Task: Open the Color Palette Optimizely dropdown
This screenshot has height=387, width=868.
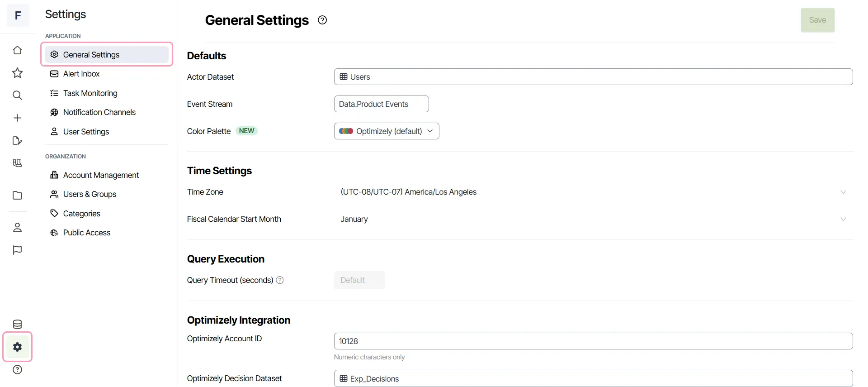Action: (387, 131)
